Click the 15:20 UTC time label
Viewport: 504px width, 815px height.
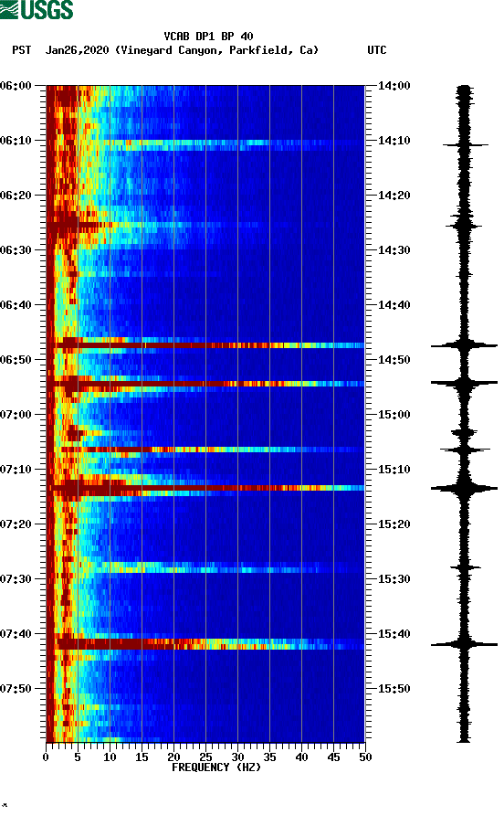(394, 524)
